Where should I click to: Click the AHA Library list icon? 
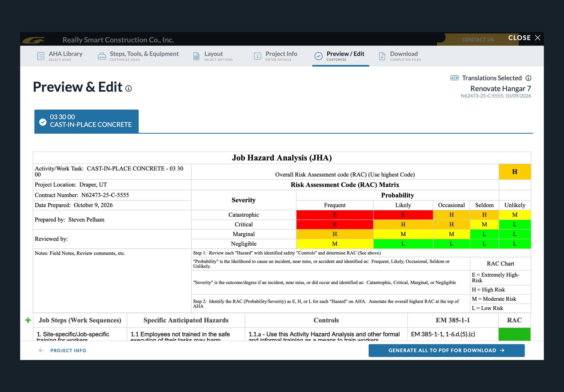pos(41,56)
